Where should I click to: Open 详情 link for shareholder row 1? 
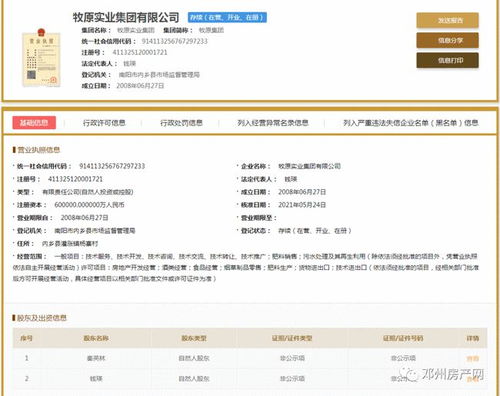coord(472,358)
